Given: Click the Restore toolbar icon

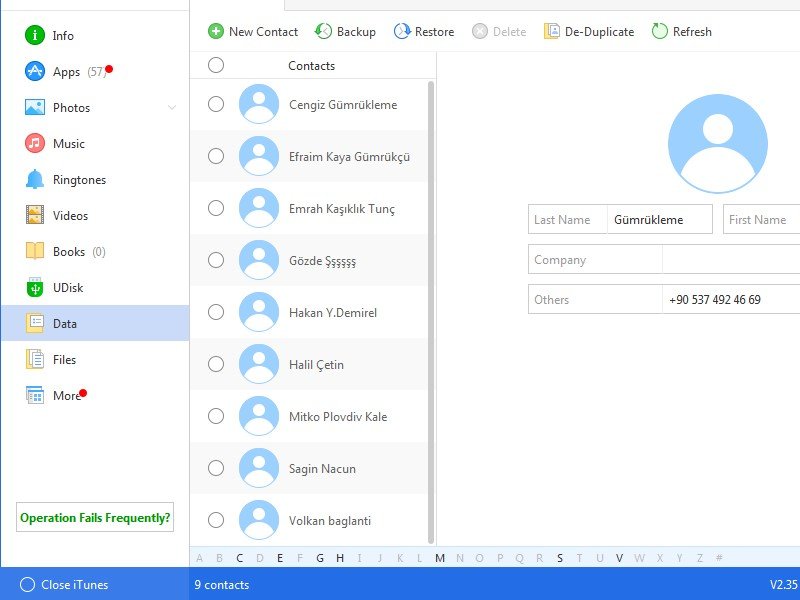Looking at the screenshot, I should [402, 31].
